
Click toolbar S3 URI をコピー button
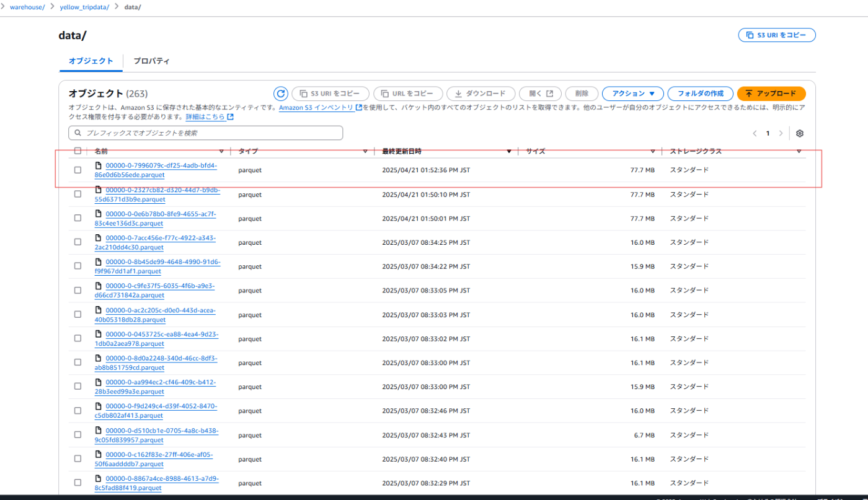coord(330,94)
